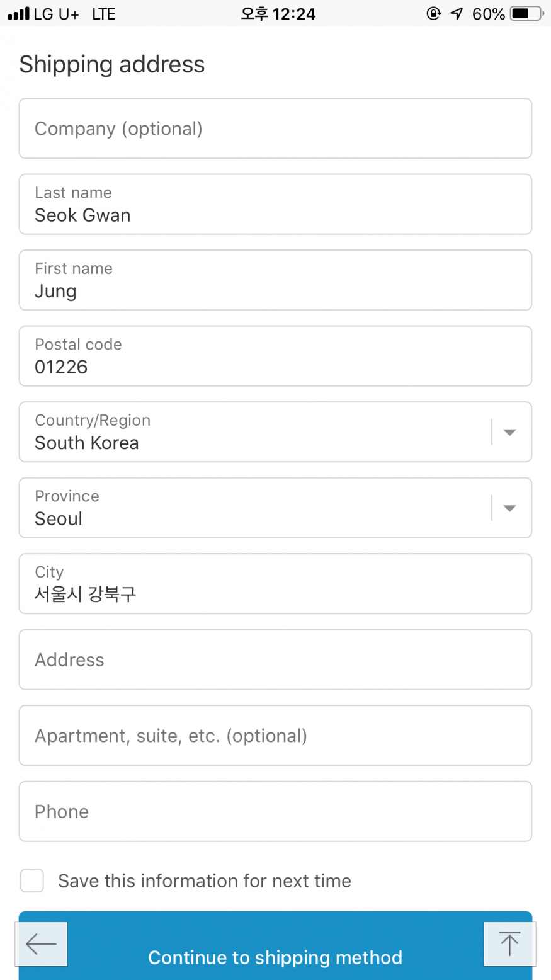Edit the First name field containing Jung

pos(275,280)
